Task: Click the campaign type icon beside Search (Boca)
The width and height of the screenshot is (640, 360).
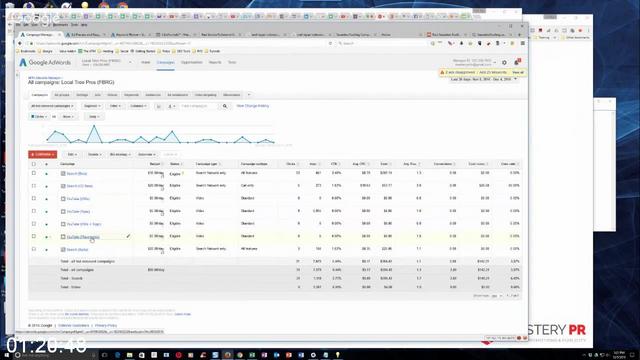Action: tap(63, 173)
